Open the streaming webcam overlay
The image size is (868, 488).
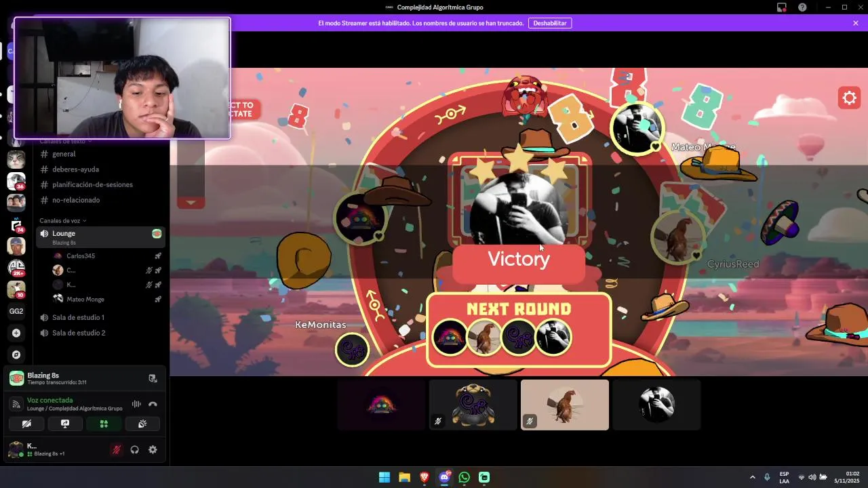tap(122, 79)
